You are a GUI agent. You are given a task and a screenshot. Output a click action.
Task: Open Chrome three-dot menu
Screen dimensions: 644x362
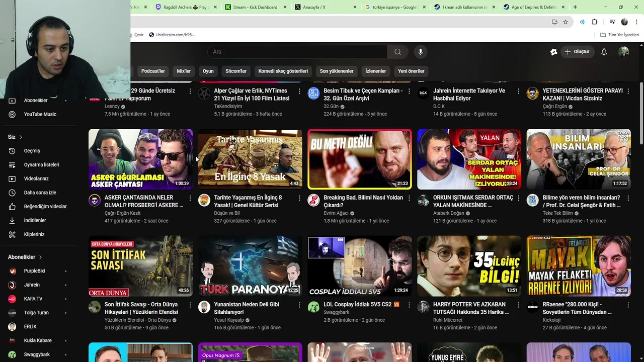[x=637, y=22]
